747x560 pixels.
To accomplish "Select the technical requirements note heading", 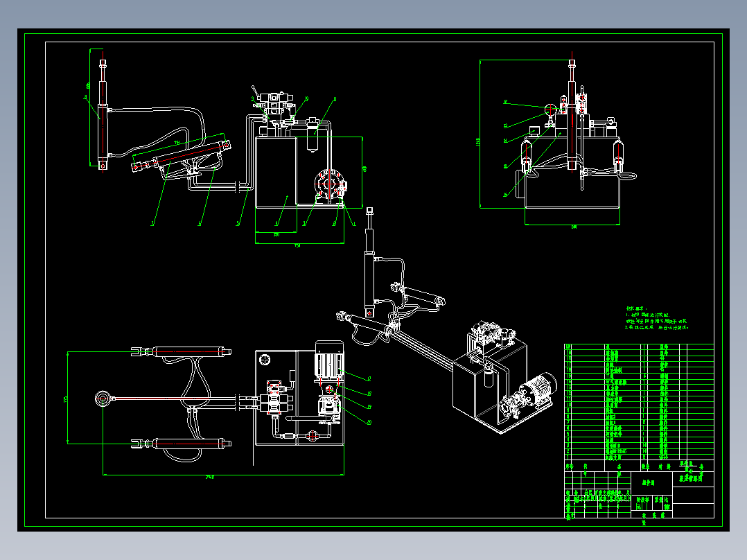I will pos(637,309).
